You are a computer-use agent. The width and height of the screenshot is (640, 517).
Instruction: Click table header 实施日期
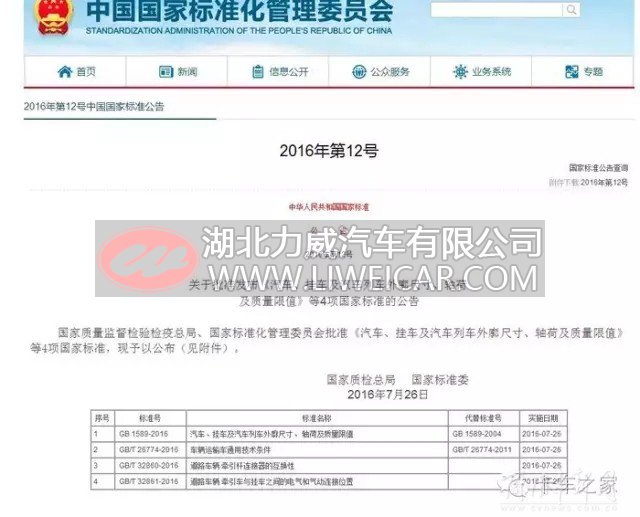[543, 418]
